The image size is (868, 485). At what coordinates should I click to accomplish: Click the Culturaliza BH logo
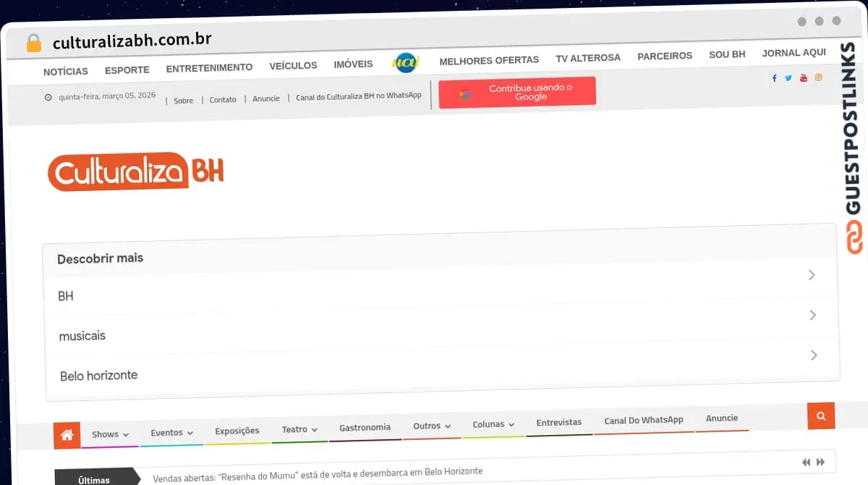tap(136, 172)
